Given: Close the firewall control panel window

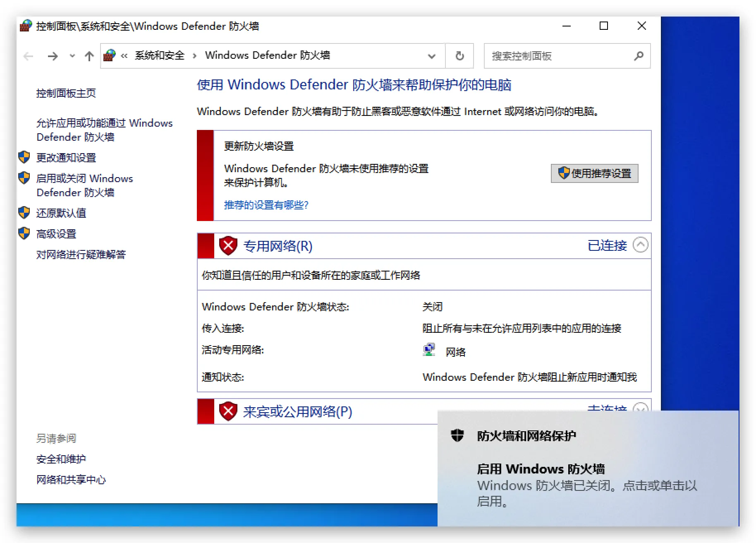Looking at the screenshot, I should tap(642, 26).
